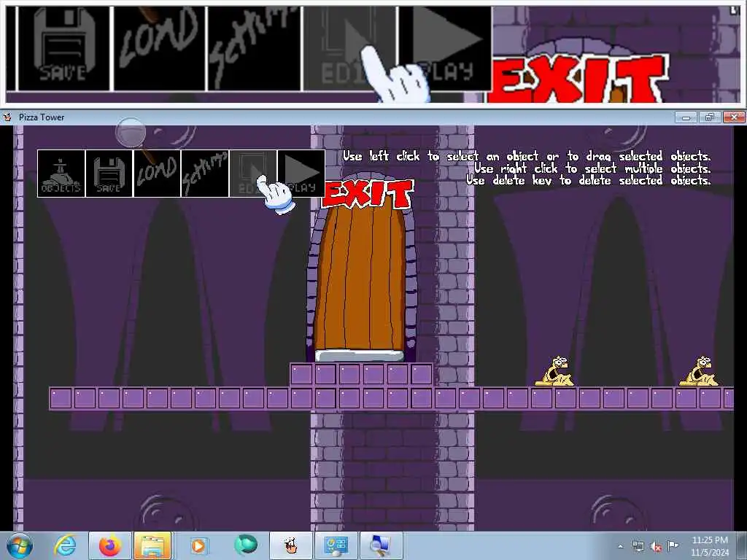Click the Show desktop strip
Viewport: 747px width, 560px height.
point(742,546)
